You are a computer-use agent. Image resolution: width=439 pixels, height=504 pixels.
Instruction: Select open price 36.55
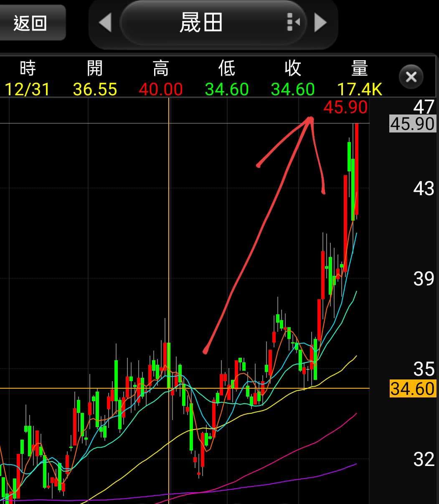point(95,89)
